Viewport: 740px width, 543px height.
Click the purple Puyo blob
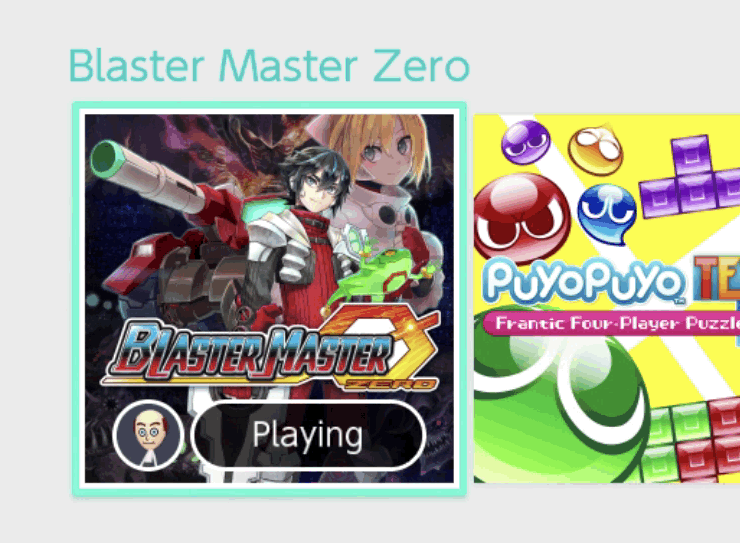click(526, 142)
